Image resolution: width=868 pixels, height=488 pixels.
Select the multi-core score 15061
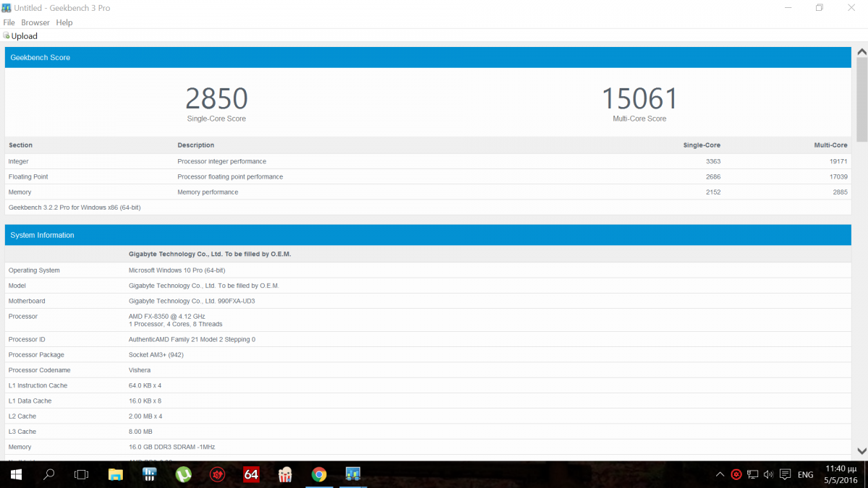[639, 98]
